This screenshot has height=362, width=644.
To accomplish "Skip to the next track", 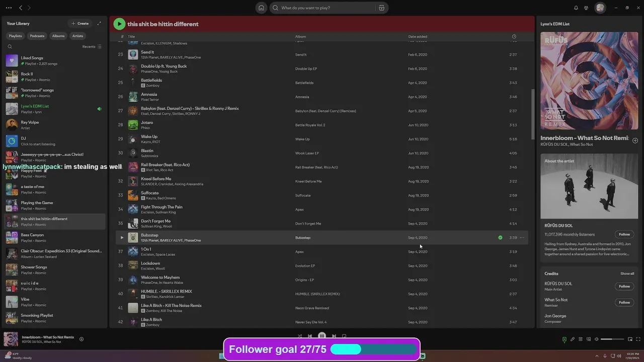I will click(334, 336).
